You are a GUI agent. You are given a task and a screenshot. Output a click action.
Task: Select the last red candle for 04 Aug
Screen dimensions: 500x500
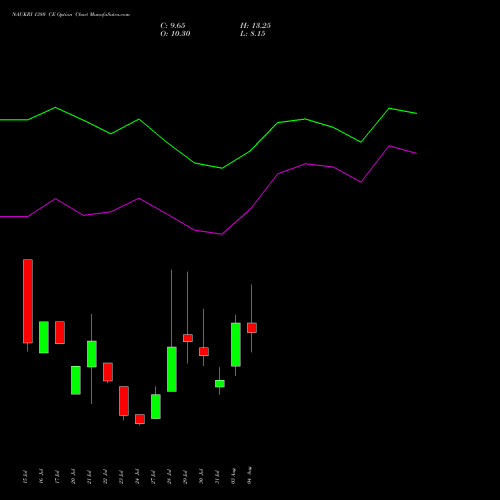[x=252, y=328]
